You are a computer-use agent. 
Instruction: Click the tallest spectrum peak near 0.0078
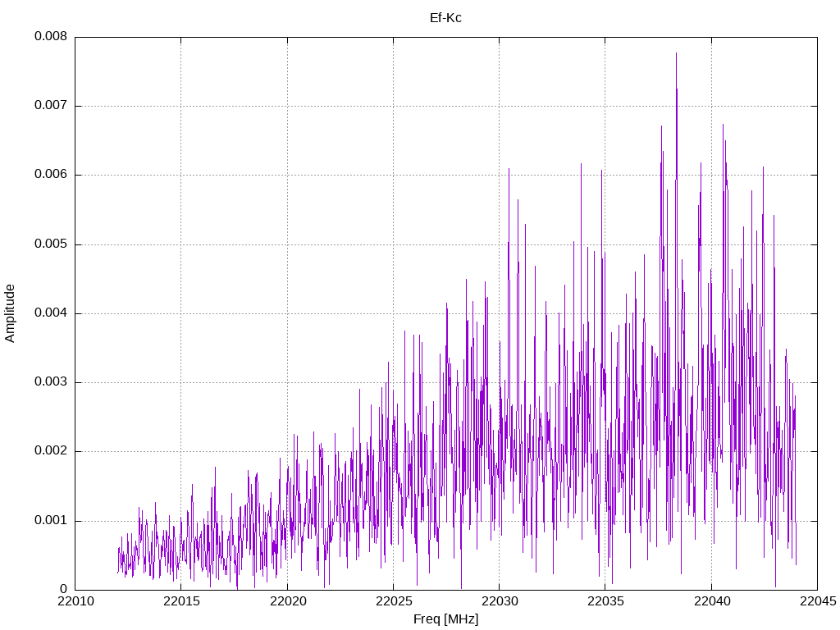tap(676, 53)
